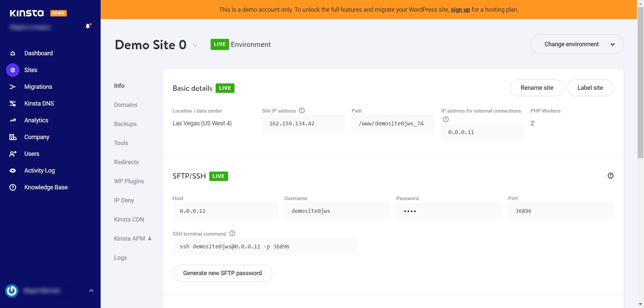
Task: Open Migrations in the sidebar
Action: tap(38, 87)
